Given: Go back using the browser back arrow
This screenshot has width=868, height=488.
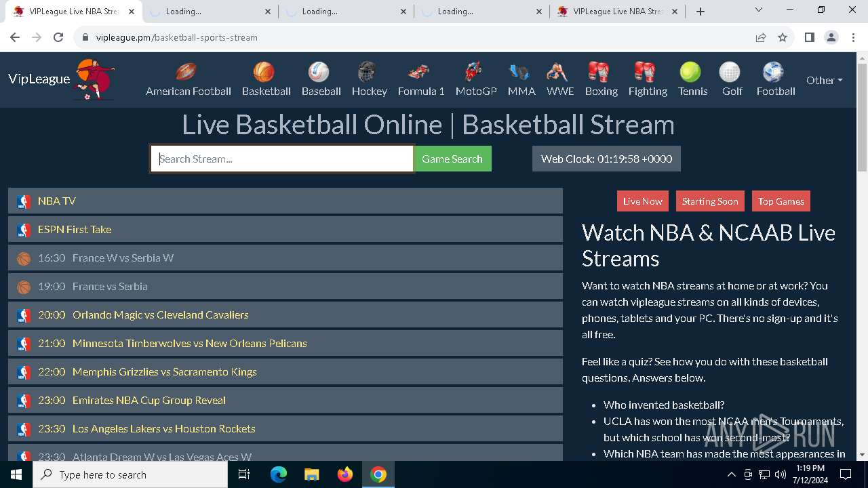Looking at the screenshot, I should (15, 37).
